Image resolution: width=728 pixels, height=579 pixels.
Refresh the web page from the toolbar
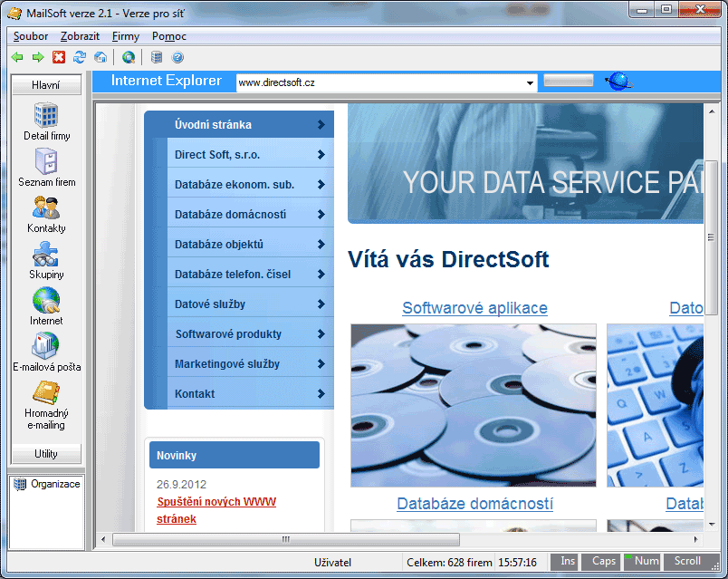(x=80, y=57)
